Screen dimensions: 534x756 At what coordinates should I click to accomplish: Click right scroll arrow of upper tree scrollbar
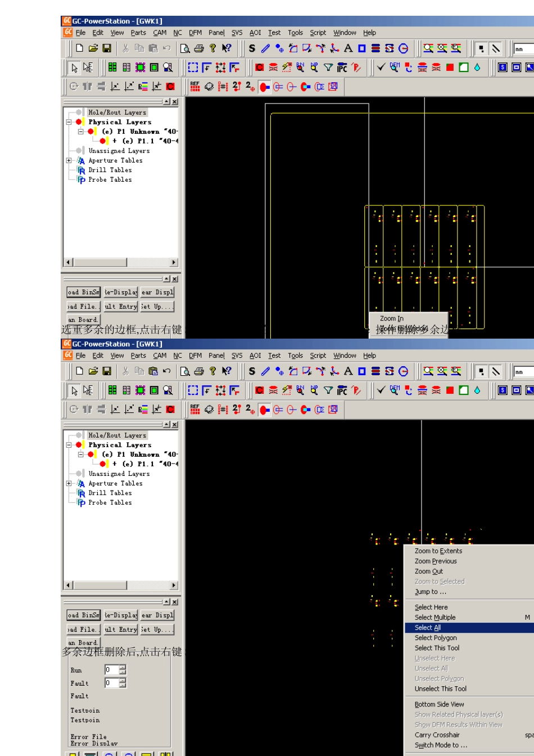[x=174, y=263]
